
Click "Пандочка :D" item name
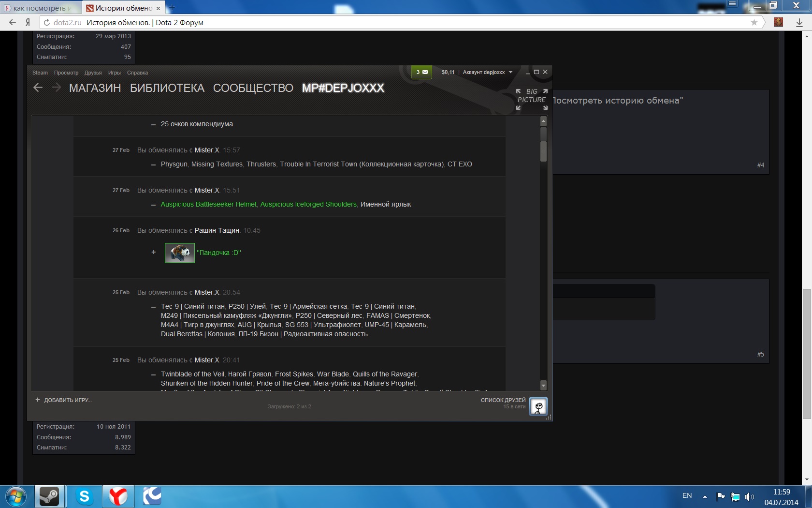(x=219, y=253)
